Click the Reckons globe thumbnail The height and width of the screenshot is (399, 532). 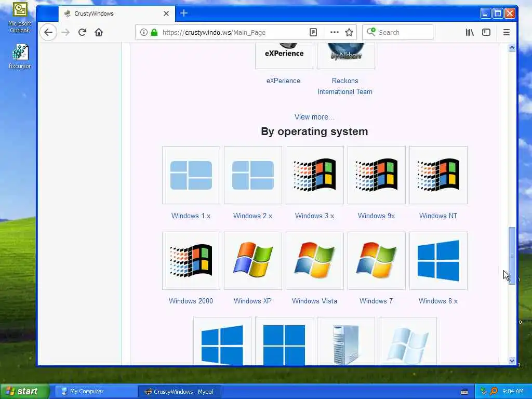(x=345, y=56)
